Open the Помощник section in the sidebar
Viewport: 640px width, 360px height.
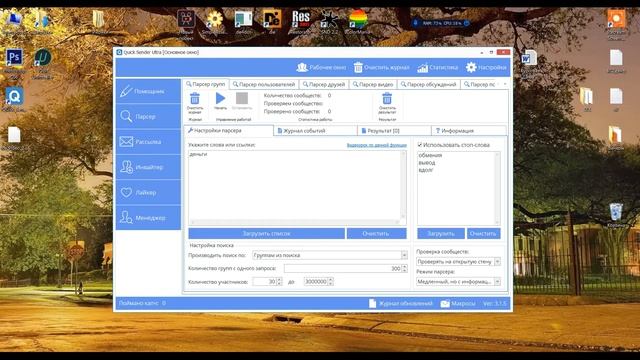[x=148, y=91]
